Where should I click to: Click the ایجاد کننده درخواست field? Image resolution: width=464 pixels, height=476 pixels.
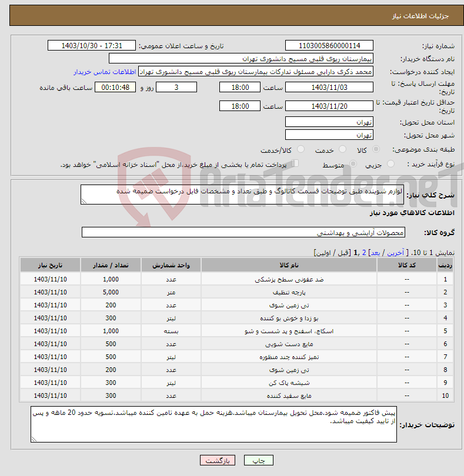pyautogui.click(x=256, y=72)
